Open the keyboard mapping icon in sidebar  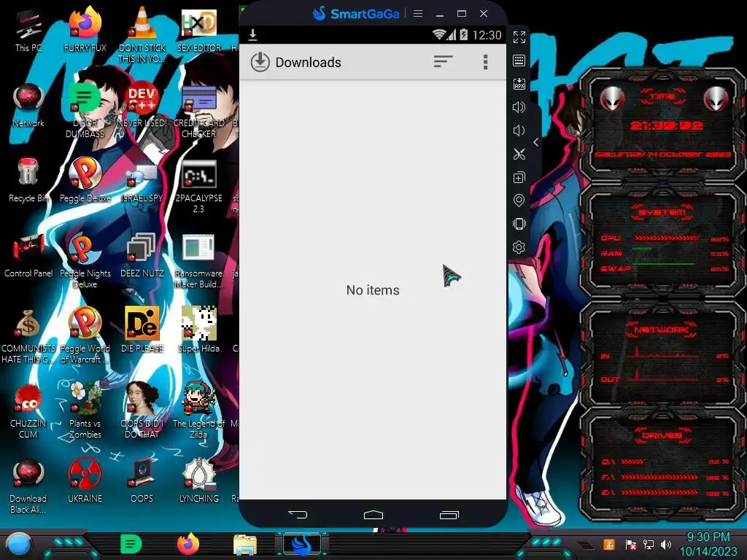(x=519, y=61)
